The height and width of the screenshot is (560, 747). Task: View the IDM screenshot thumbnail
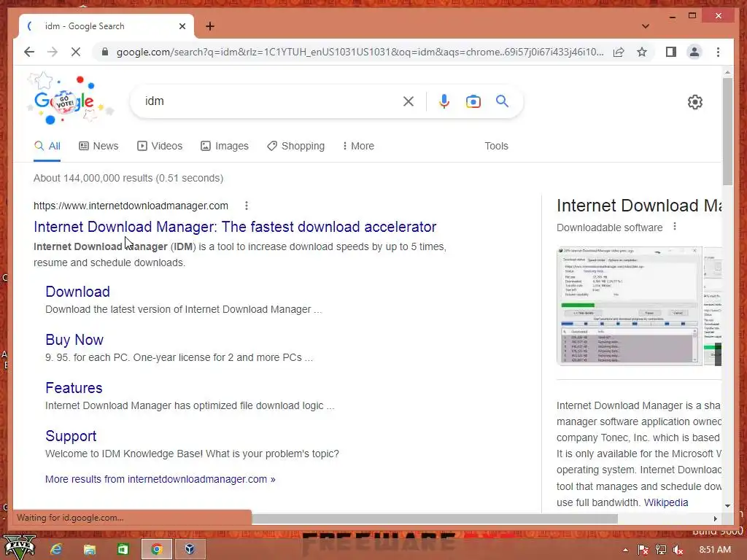(629, 306)
